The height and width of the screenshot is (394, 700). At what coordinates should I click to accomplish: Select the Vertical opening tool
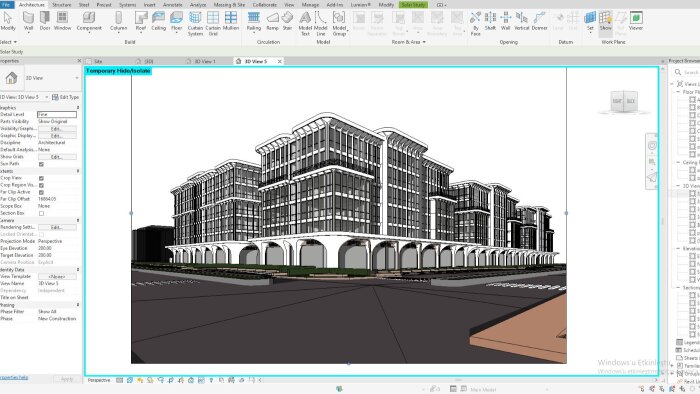521,21
